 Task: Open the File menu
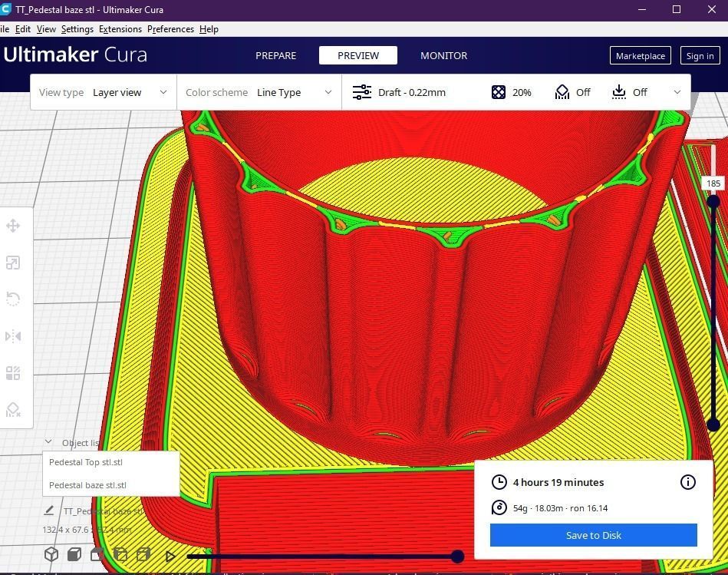pos(4,29)
